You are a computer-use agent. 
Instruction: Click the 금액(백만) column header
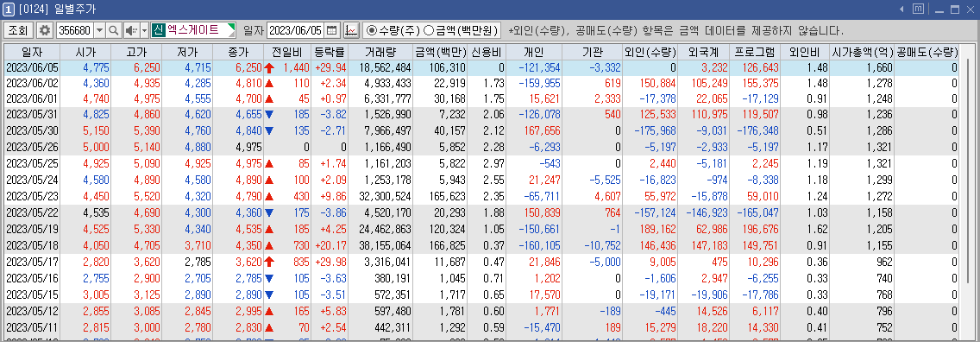(x=440, y=51)
